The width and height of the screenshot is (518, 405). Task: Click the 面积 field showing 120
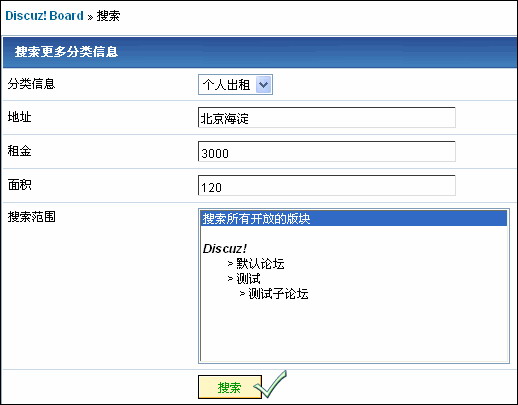point(327,186)
